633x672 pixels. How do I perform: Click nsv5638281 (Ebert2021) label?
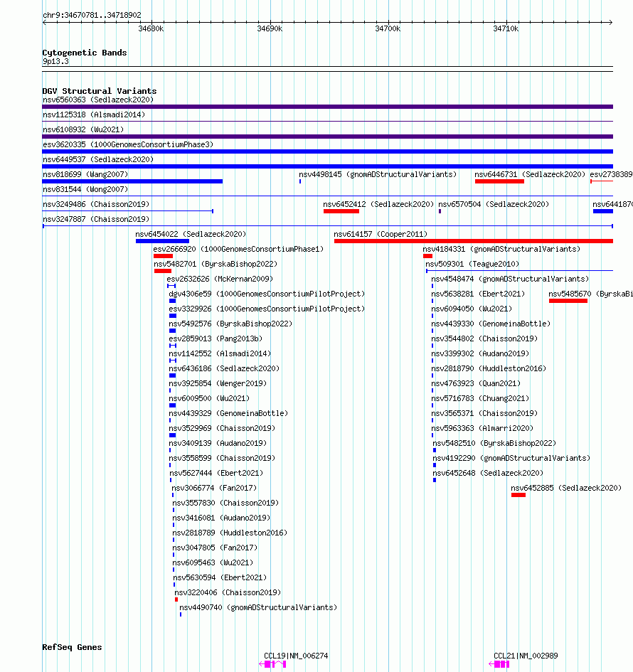coord(478,294)
